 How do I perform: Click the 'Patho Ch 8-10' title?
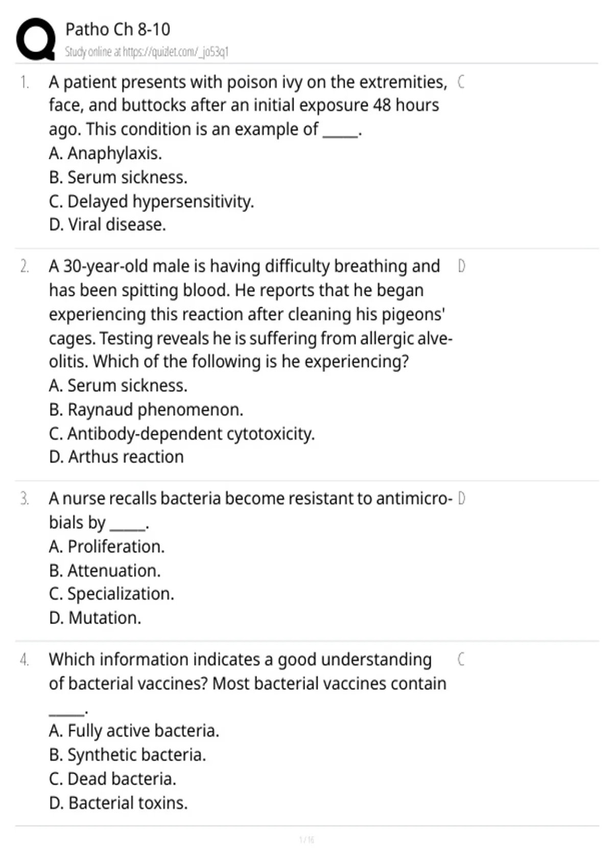(x=118, y=30)
